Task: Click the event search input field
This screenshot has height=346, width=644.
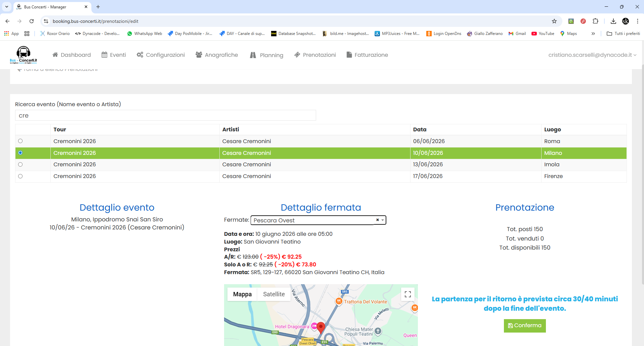Action: click(x=165, y=116)
